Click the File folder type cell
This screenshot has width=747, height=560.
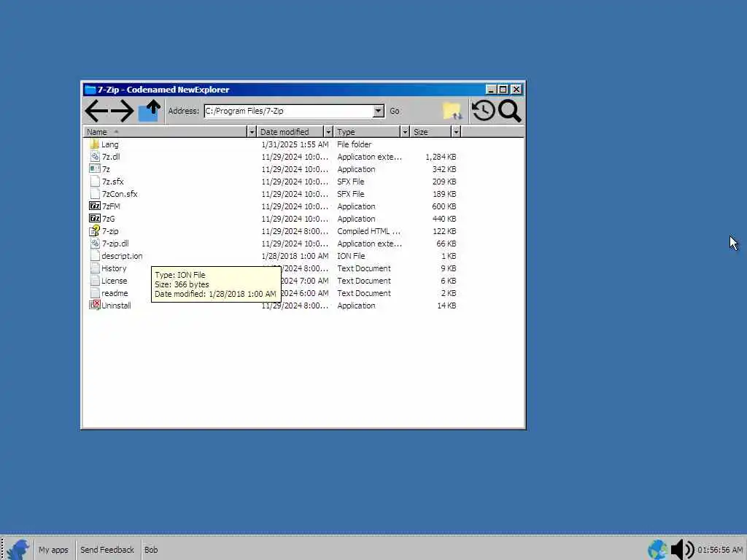point(355,144)
